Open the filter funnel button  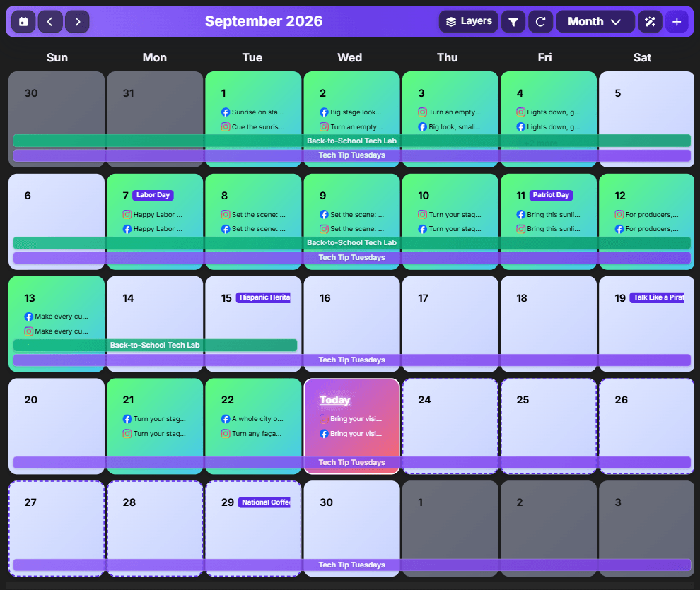pos(513,21)
